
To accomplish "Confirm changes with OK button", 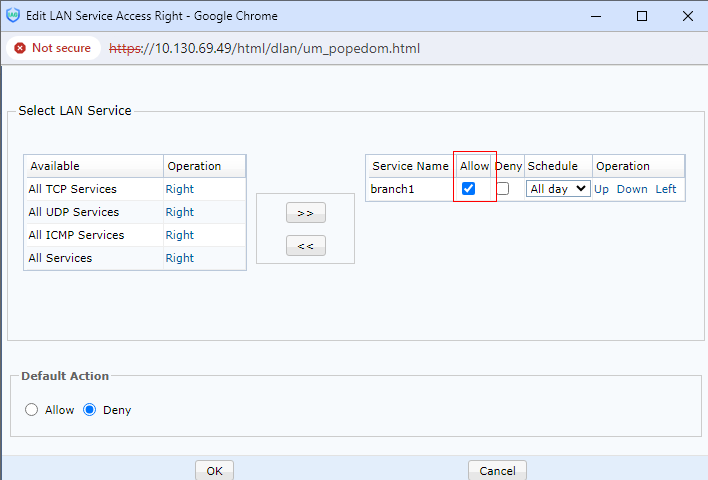I will coord(214,470).
